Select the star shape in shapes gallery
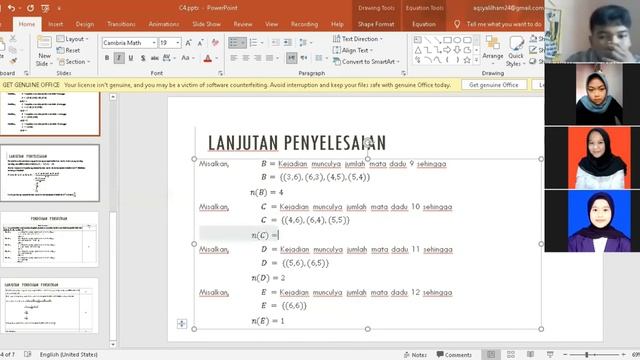This screenshot has width=640, height=360. click(467, 60)
